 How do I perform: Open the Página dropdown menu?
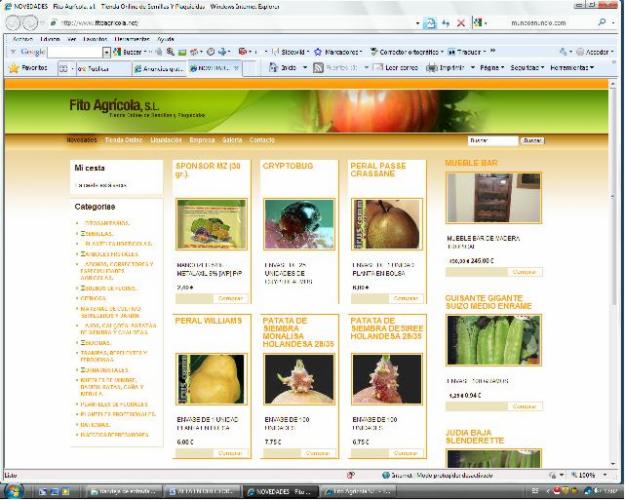point(492,68)
